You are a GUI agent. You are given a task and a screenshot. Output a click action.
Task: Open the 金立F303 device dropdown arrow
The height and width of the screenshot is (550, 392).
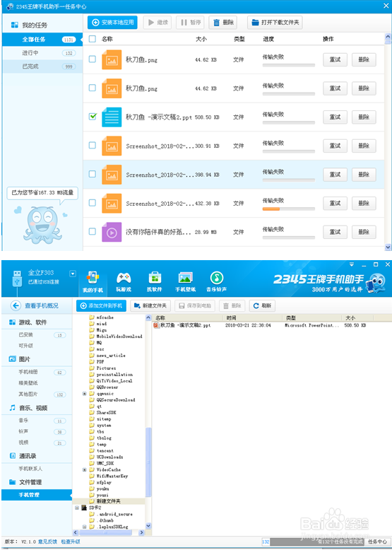point(73,274)
